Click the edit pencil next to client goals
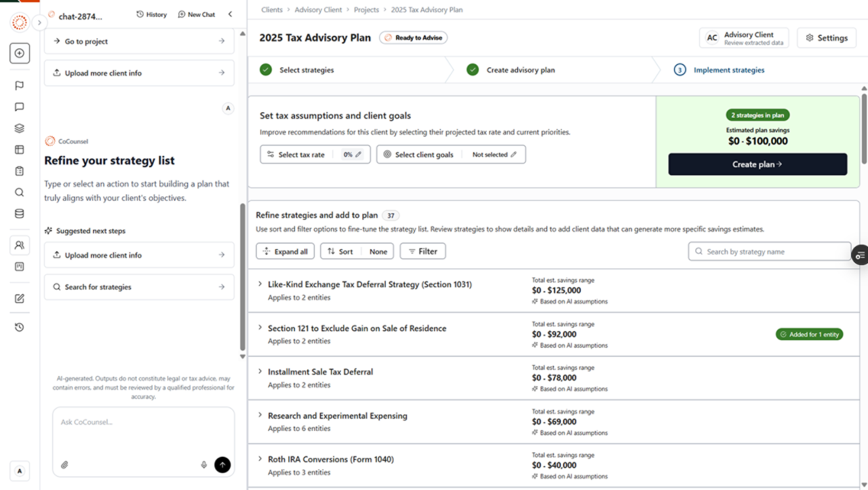 click(x=513, y=155)
